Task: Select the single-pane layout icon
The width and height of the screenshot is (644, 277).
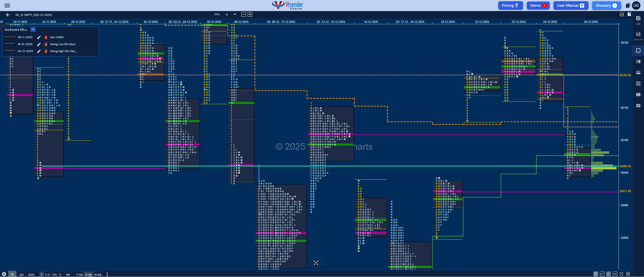Action: 638,51
